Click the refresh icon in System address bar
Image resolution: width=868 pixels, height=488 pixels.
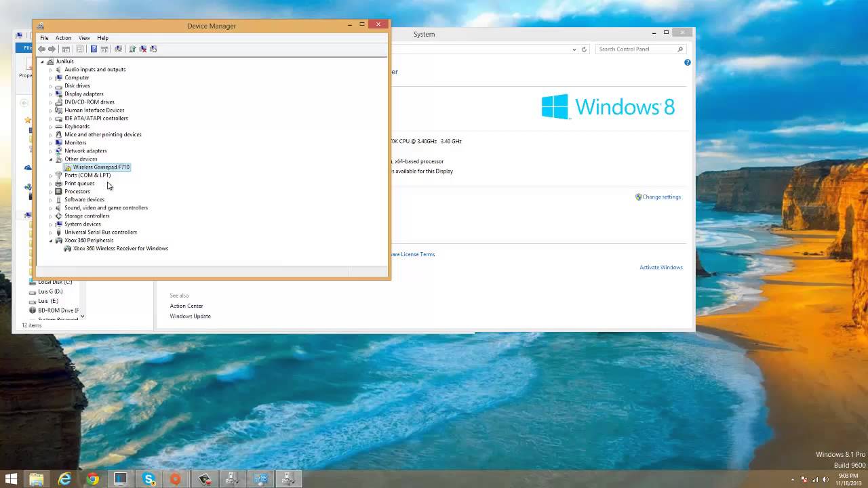584,49
